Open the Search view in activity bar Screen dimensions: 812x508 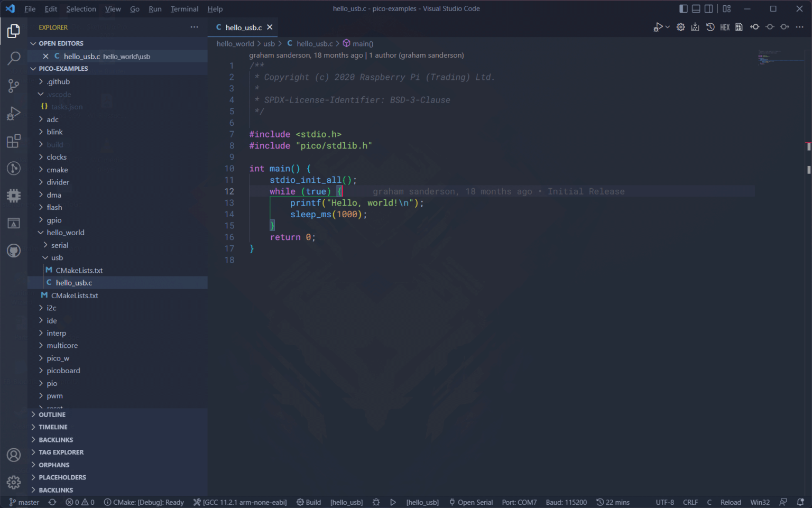coord(14,58)
